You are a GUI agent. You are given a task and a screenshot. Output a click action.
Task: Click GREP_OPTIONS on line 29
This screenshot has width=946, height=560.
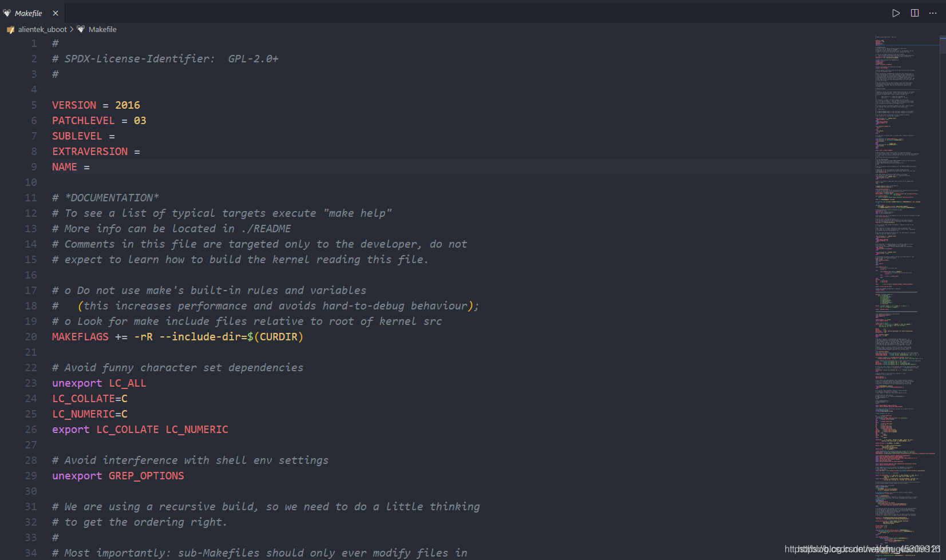(147, 476)
